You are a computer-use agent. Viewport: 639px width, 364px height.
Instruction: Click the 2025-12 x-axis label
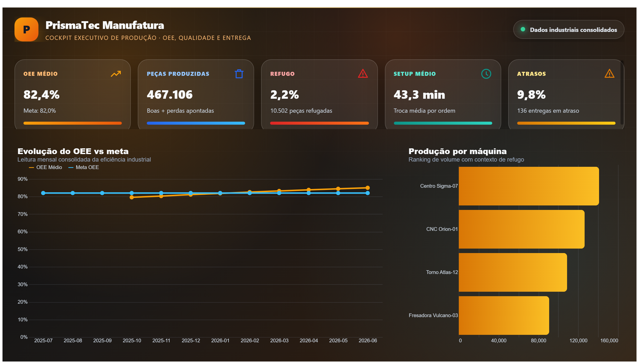191,341
